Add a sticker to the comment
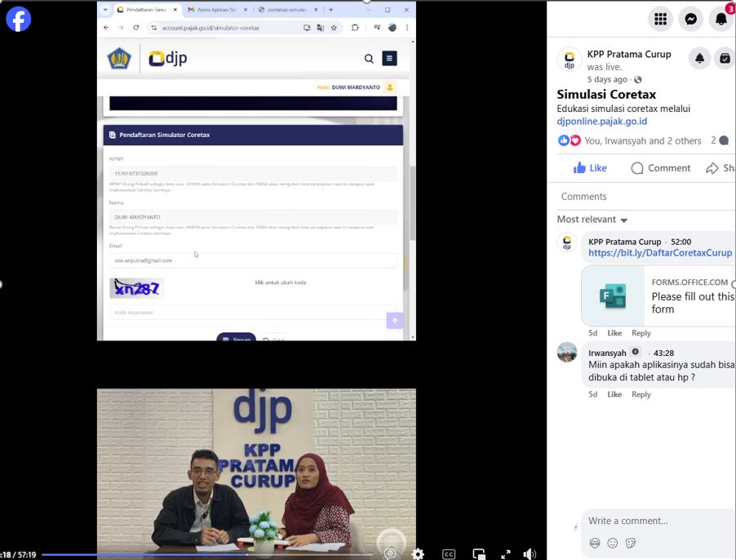The width and height of the screenshot is (736, 560). 631,544
